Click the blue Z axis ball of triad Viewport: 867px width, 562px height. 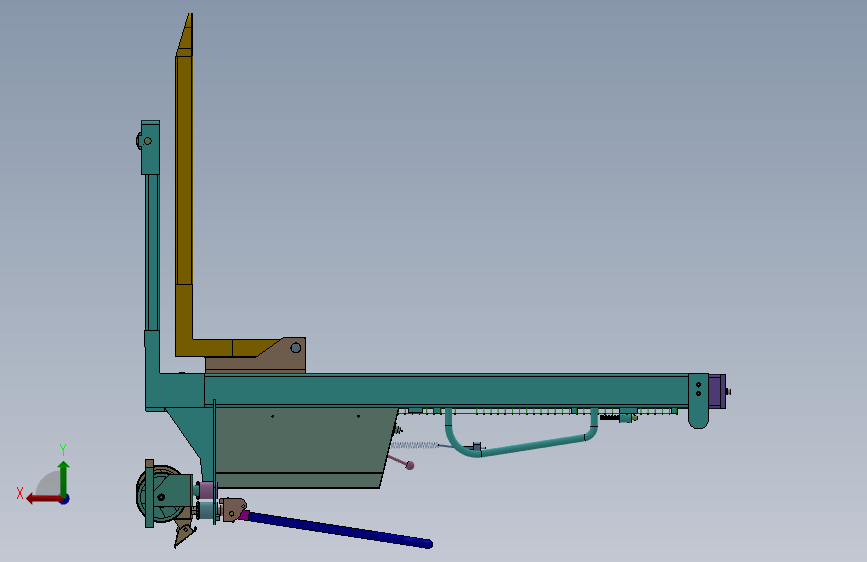pyautogui.click(x=65, y=500)
